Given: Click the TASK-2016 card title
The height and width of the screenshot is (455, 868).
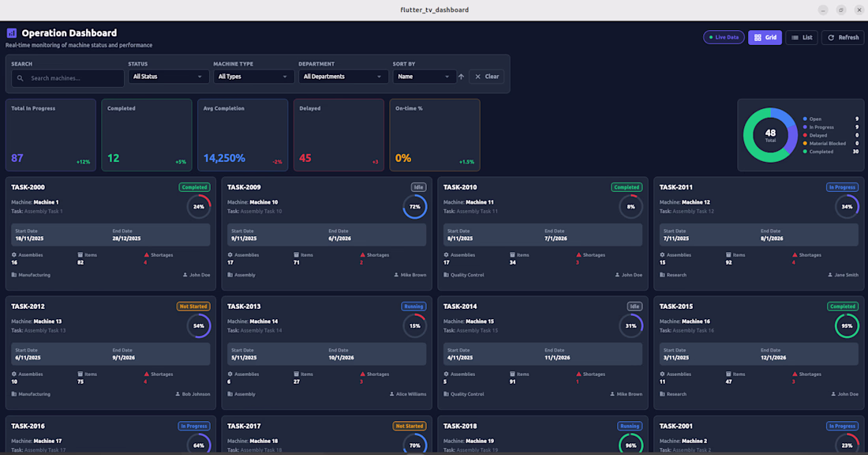Looking at the screenshot, I should click(x=28, y=427).
